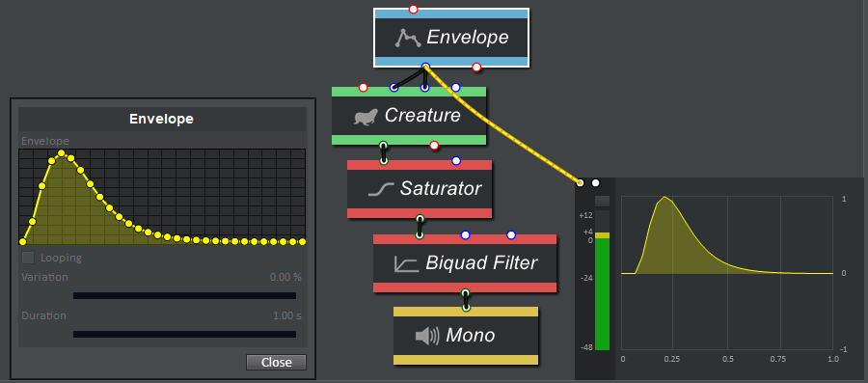The width and height of the screenshot is (868, 383).
Task: Select the Envelope node icon
Action: click(x=408, y=38)
